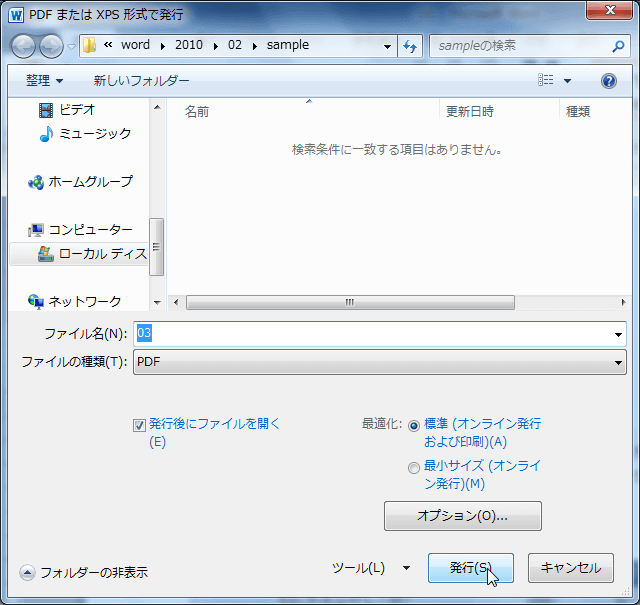
Task: Open the ファイル名 dropdown arrow
Action: 618,334
